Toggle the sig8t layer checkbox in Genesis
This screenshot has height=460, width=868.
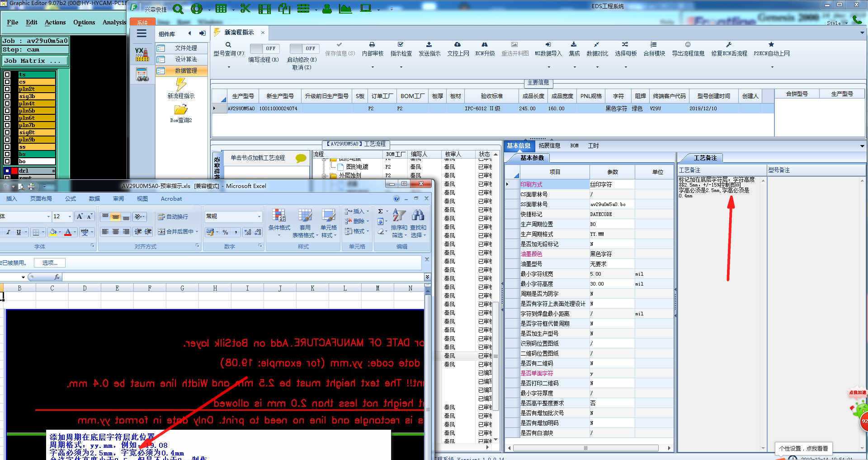click(7, 132)
